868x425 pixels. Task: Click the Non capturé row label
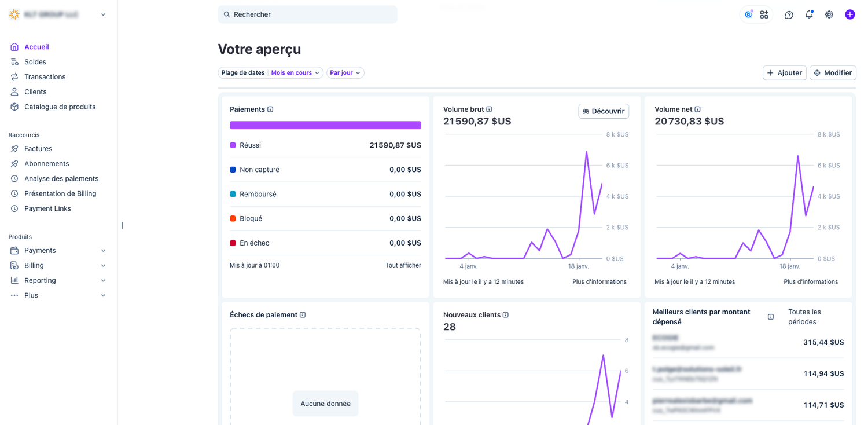point(259,170)
